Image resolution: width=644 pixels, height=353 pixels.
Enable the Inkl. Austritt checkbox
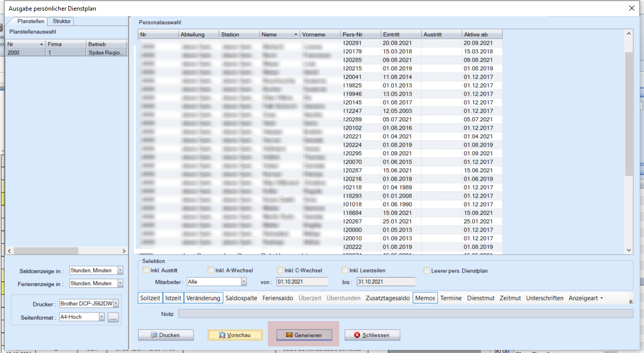coord(146,271)
